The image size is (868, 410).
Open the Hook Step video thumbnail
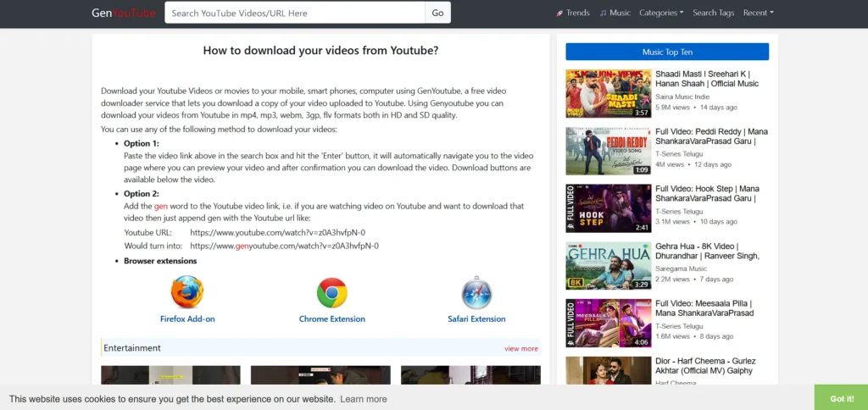[x=609, y=208]
